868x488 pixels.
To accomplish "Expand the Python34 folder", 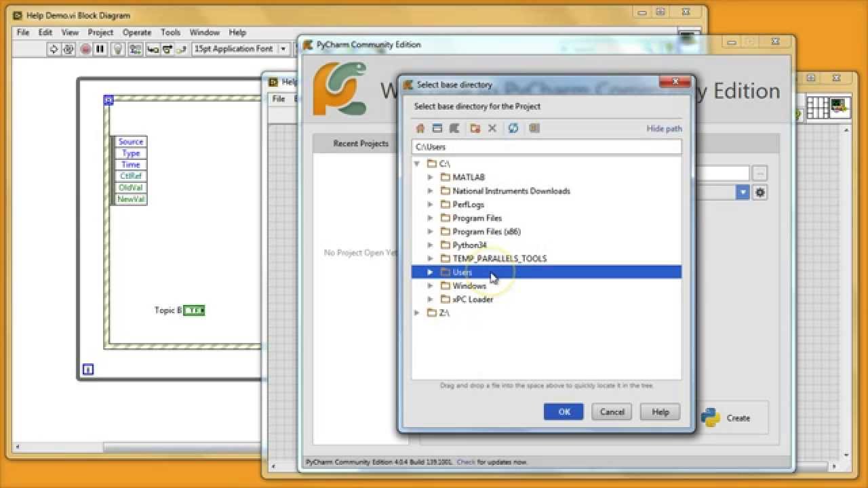I will [x=430, y=245].
